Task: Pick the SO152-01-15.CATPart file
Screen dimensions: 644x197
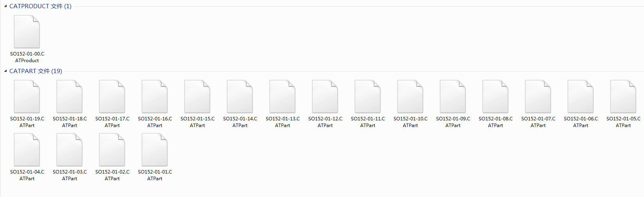Action: tap(197, 97)
